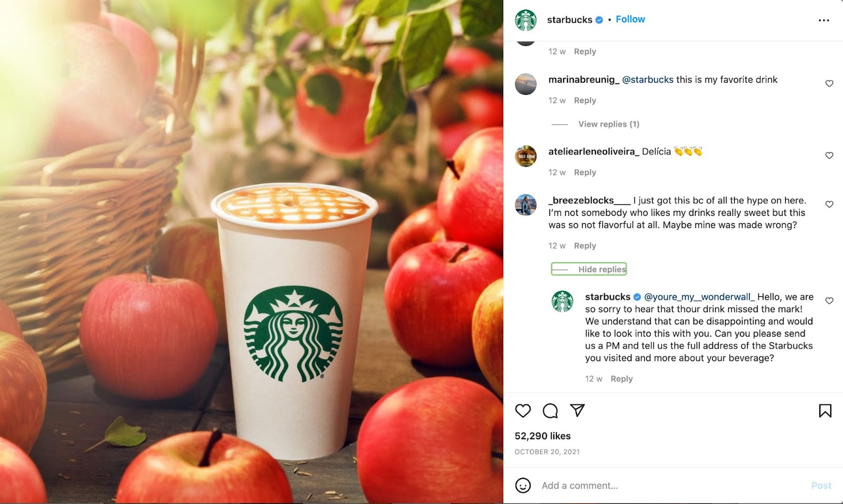
Task: Like the Starbucks reply comment
Action: (x=829, y=301)
